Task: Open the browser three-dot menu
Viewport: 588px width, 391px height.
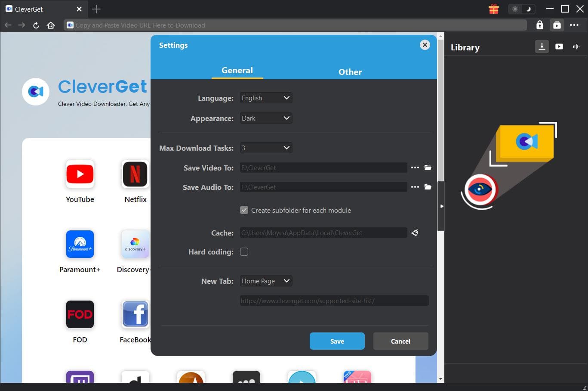Action: tap(575, 25)
